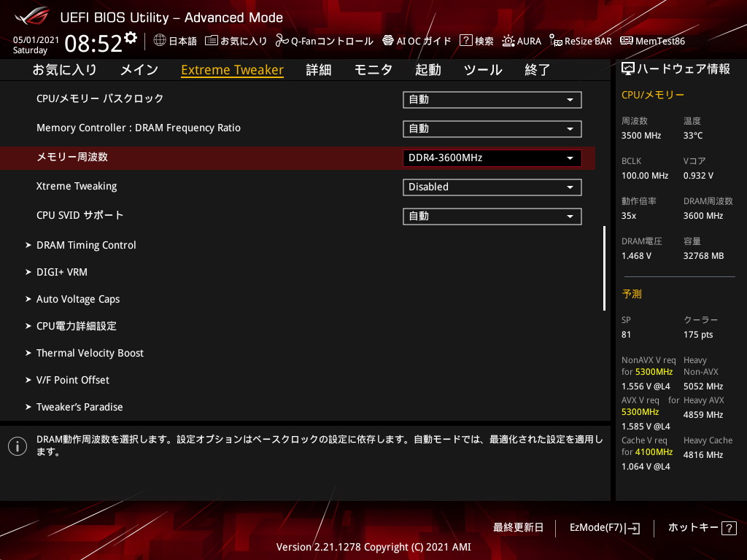Click the 1.468 V DRAM voltage value

[x=636, y=256]
